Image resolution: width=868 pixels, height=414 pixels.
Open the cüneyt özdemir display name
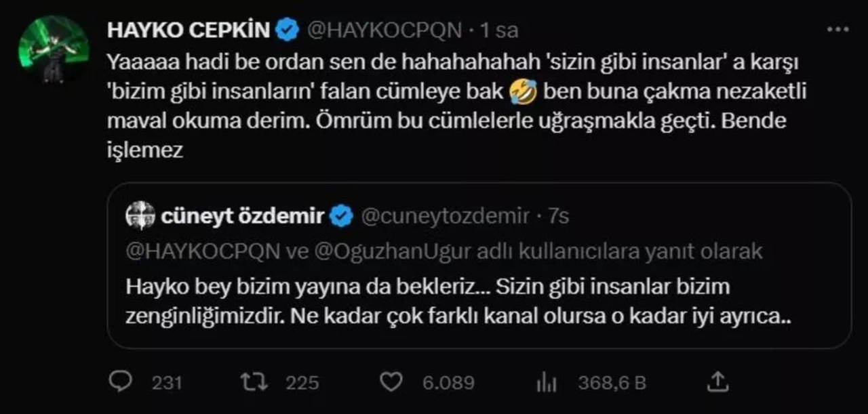coord(243,216)
